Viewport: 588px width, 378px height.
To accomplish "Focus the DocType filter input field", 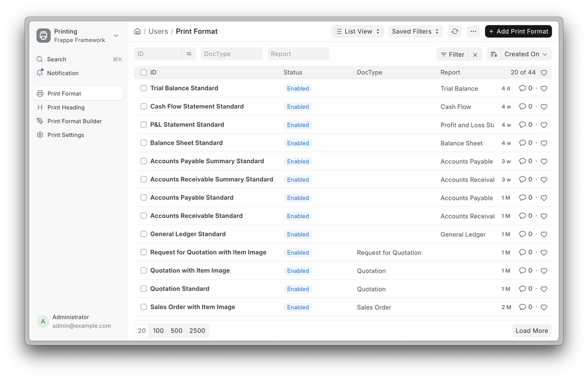I will pyautogui.click(x=231, y=54).
